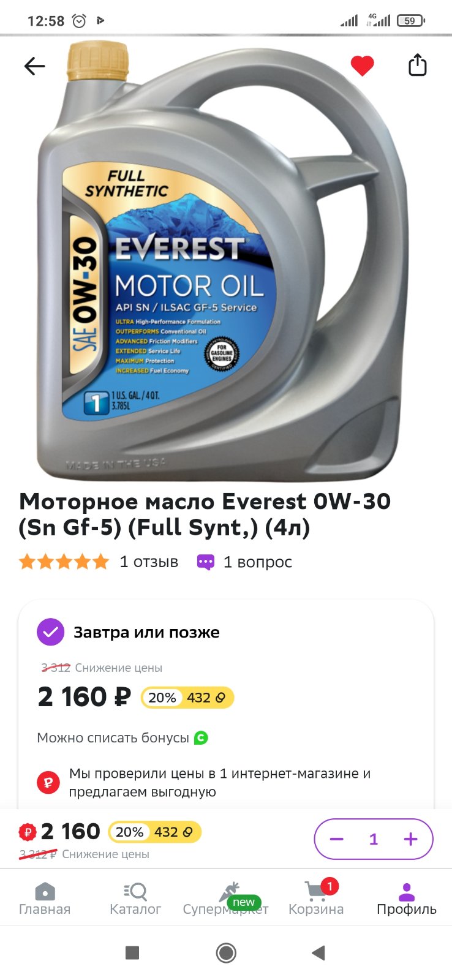Viewport: 452px width, 980px height.
Task: Toggle the red heart favorite icon
Action: click(x=362, y=66)
